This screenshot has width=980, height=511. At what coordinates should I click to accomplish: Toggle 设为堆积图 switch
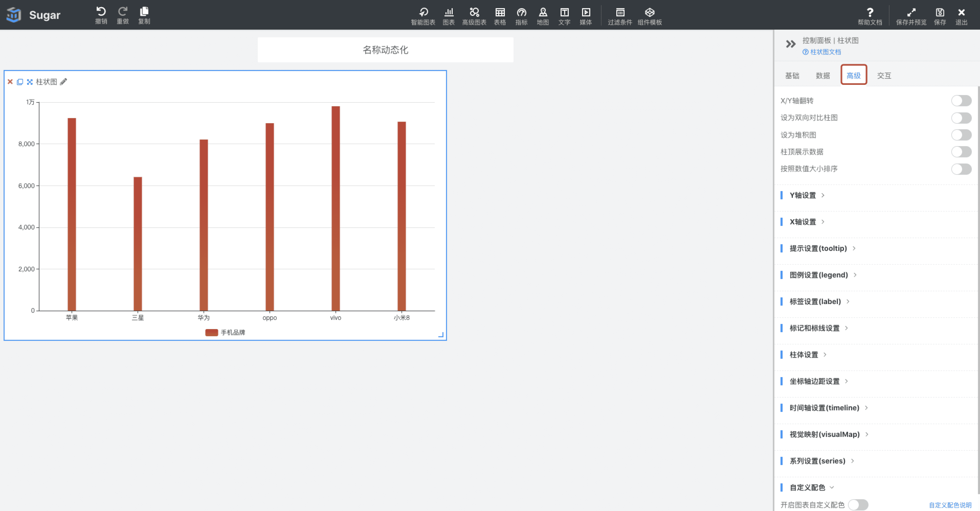coord(961,135)
